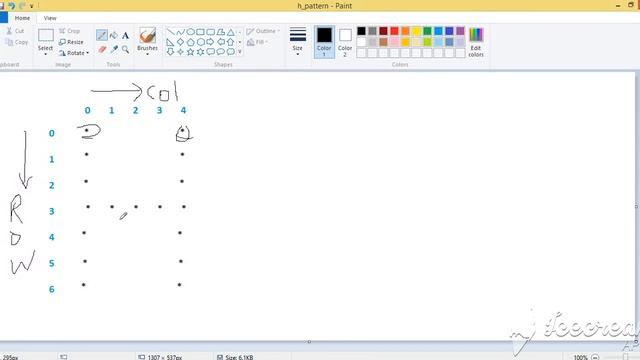Choose the Right arrow shape
Viewport: 640px width, 360px height.
click(x=211, y=42)
